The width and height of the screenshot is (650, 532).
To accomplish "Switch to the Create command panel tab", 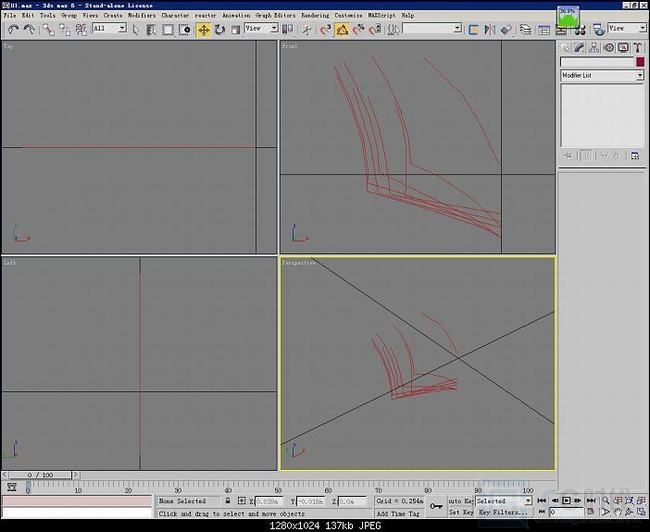I will pos(565,48).
